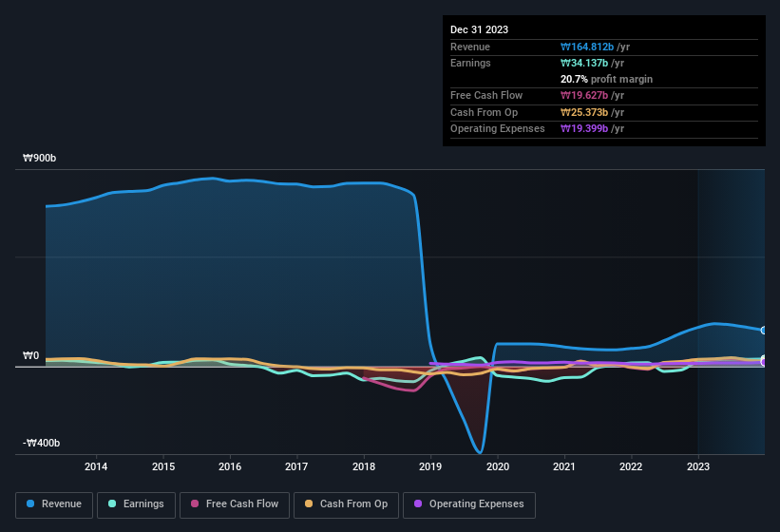Toggle the Cash From Op legend label
Image resolution: width=780 pixels, height=532 pixels.
tap(353, 503)
